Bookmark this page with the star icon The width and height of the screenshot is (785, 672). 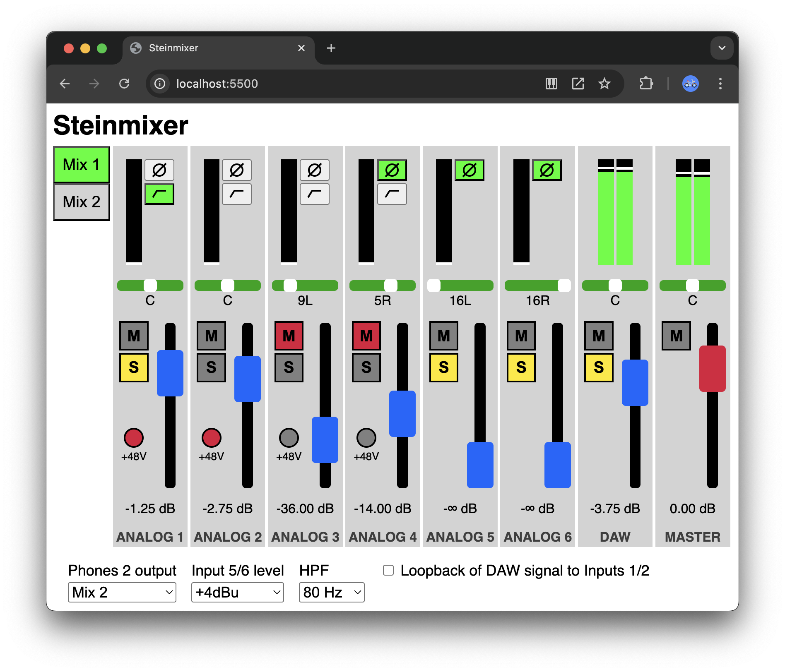tap(604, 84)
